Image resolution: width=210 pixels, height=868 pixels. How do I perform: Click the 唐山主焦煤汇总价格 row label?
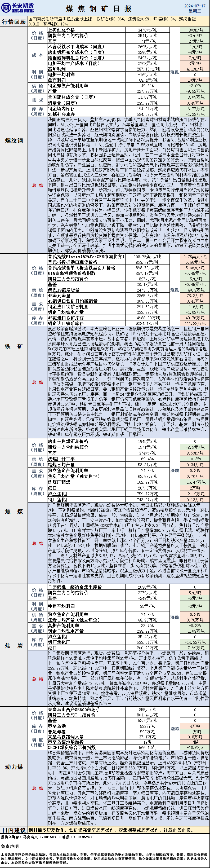[x=68, y=441]
